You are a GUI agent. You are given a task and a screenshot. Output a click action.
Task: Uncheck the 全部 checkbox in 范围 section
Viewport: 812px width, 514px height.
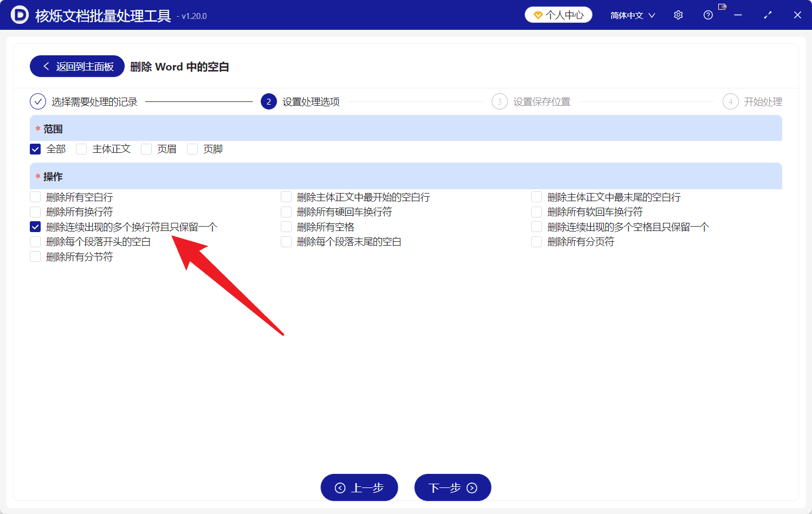click(35, 149)
